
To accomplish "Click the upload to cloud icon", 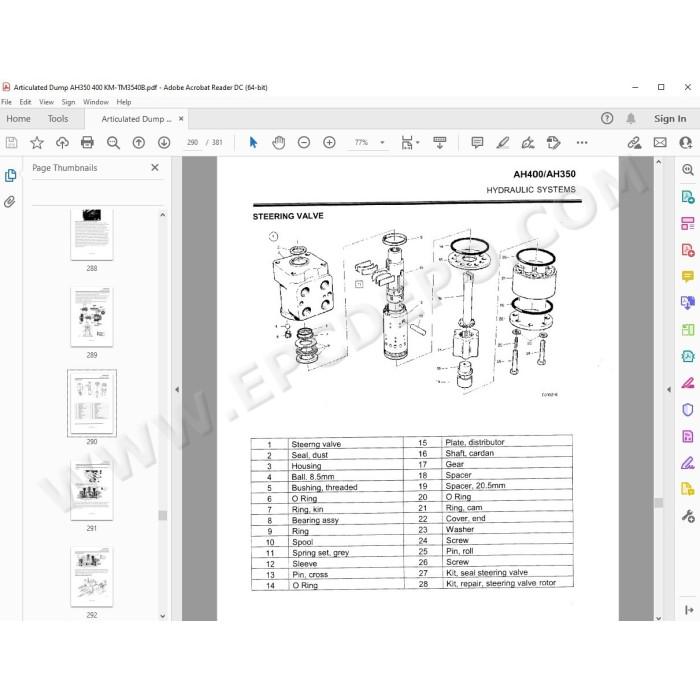I will [62, 143].
